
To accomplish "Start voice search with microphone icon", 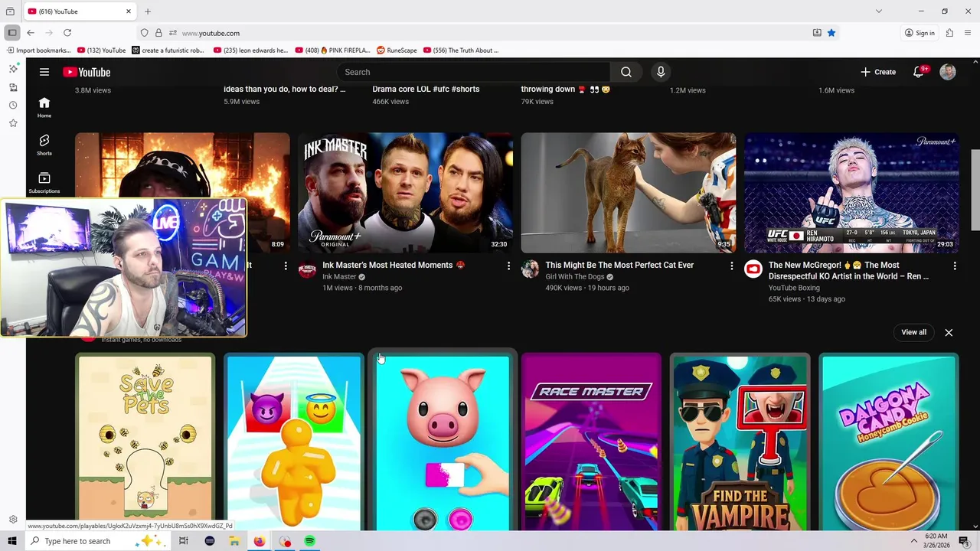I will point(661,72).
